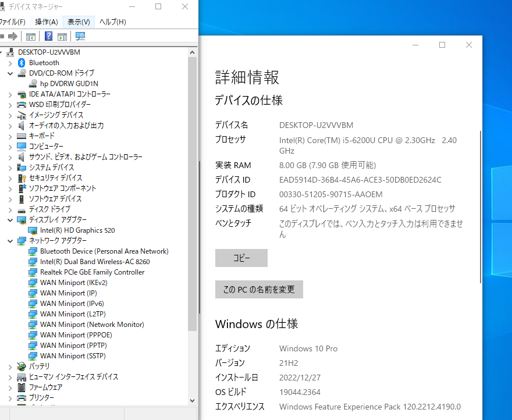Click the forward arrow toolbar icon

(13, 36)
